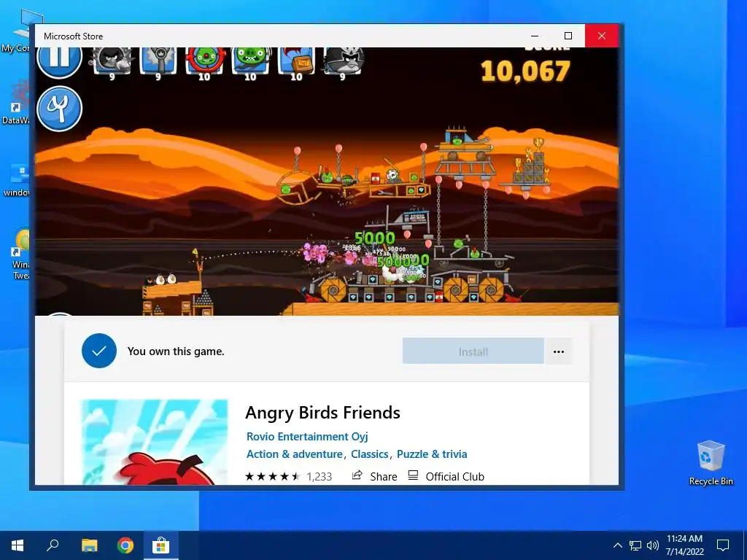Close the Microsoft Store window

click(602, 36)
